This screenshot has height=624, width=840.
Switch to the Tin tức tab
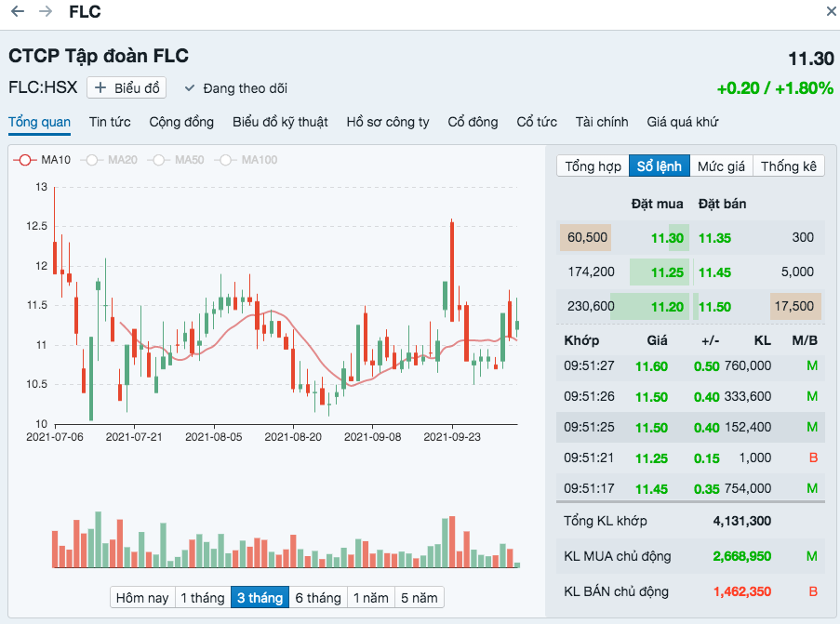(x=110, y=122)
